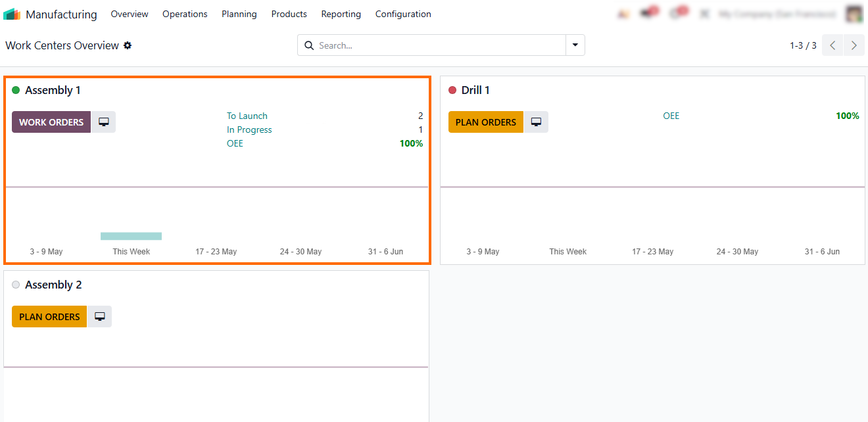Open the Planning menu
The height and width of the screenshot is (422, 868).
[239, 14]
